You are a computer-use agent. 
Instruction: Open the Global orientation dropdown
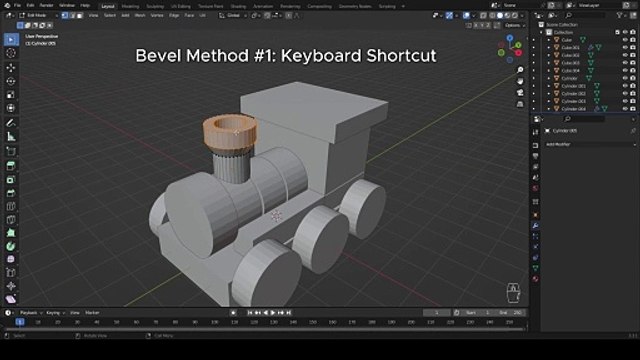233,16
